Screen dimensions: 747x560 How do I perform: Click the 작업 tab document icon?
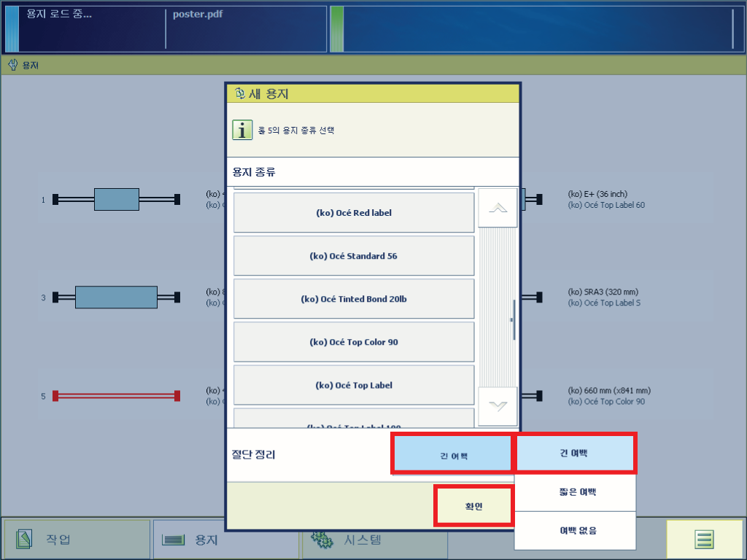24,540
